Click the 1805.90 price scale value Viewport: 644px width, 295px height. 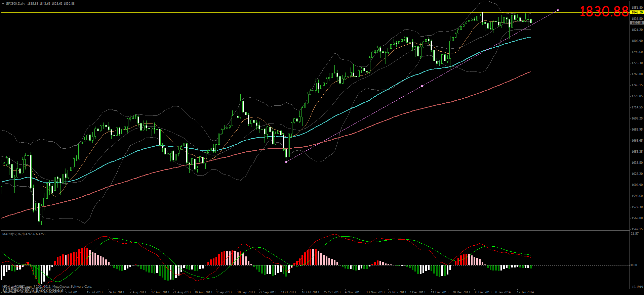coord(637,41)
